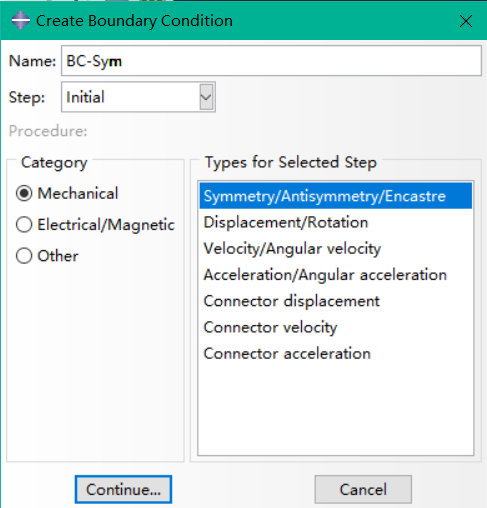Select the Mechanical category radio button
Viewport: 487px width, 508px height.
[x=24, y=193]
